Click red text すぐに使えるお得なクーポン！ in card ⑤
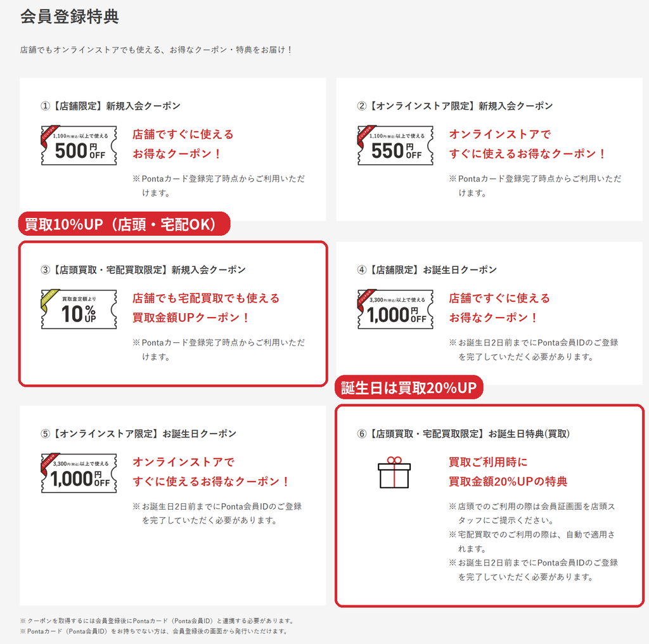649x644 pixels. [x=211, y=481]
